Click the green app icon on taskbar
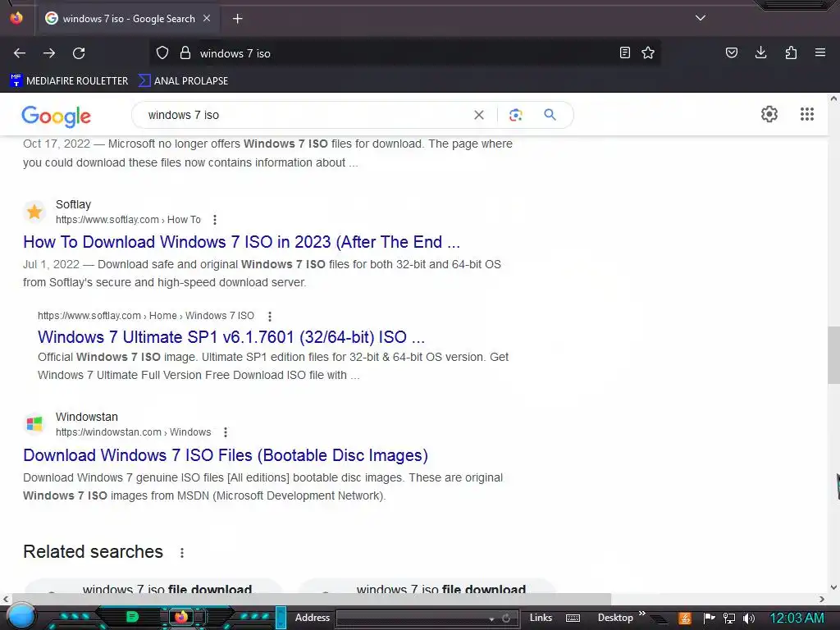 point(132,617)
